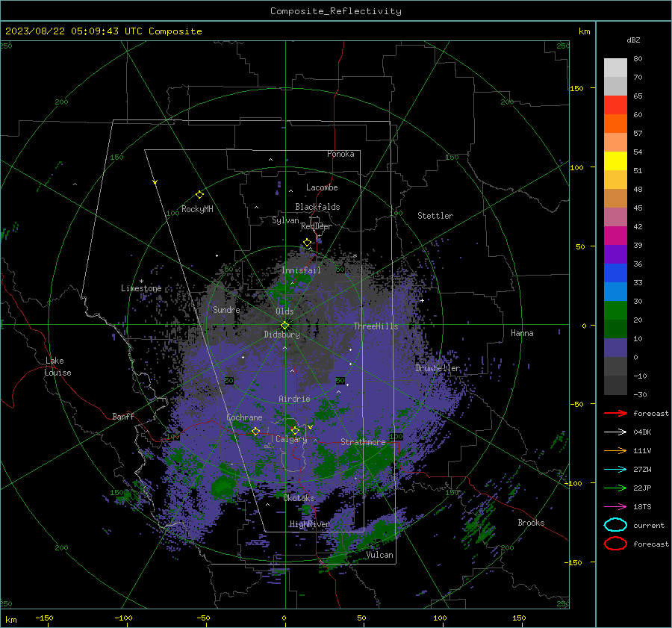
Task: Click the yellow diamond marker above Calgary
Action: click(x=295, y=430)
